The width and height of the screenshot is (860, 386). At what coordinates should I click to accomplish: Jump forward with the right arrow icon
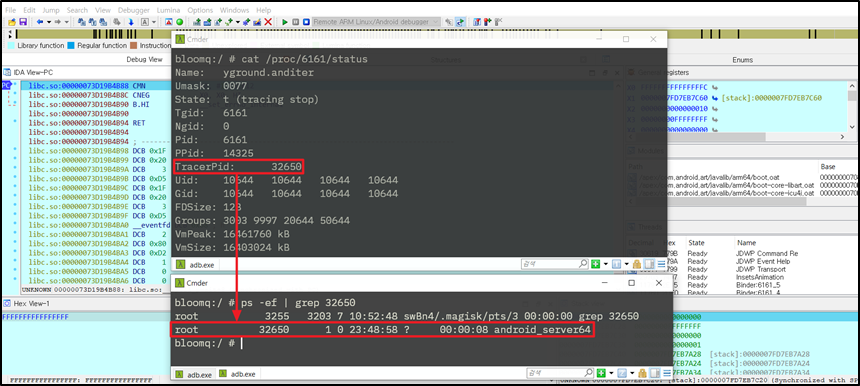pos(58,22)
